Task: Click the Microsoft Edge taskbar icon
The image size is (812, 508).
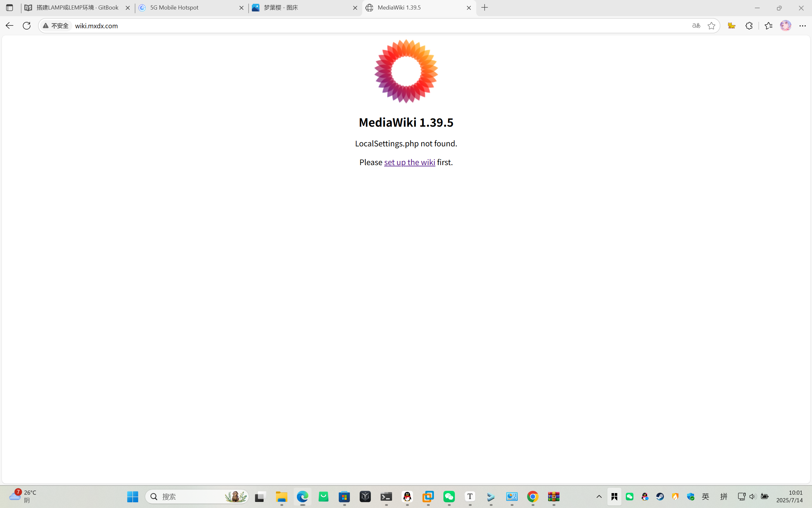Action: click(302, 497)
